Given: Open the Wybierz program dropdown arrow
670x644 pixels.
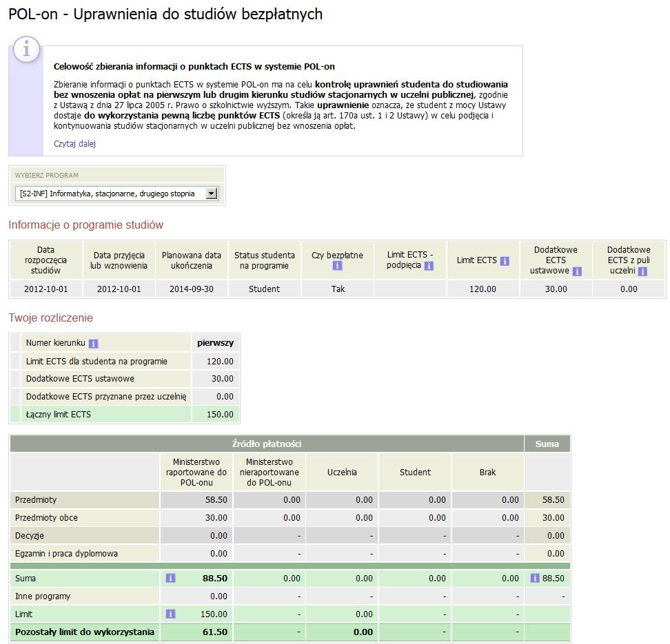Looking at the screenshot, I should point(211,194).
